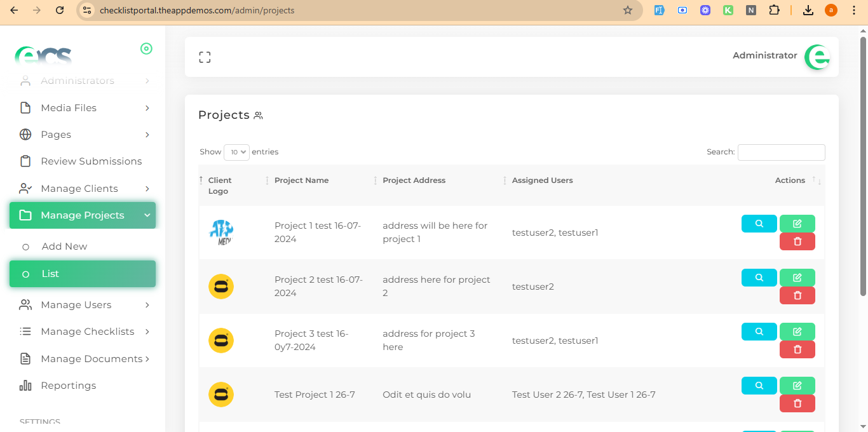868x432 pixels.
Task: View details of Project 1 test
Action: pyautogui.click(x=759, y=224)
